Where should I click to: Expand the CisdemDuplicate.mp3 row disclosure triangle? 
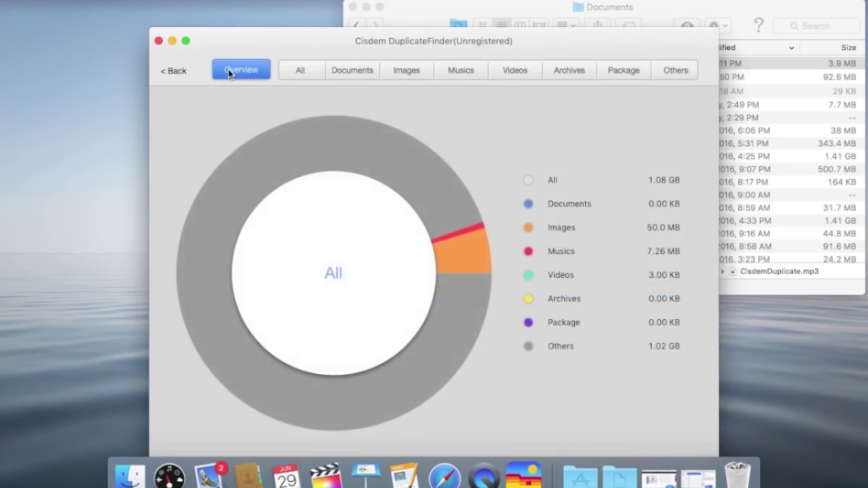coord(723,271)
